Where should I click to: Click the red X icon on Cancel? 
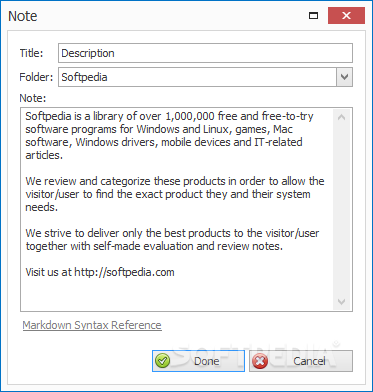pyautogui.click(x=260, y=361)
